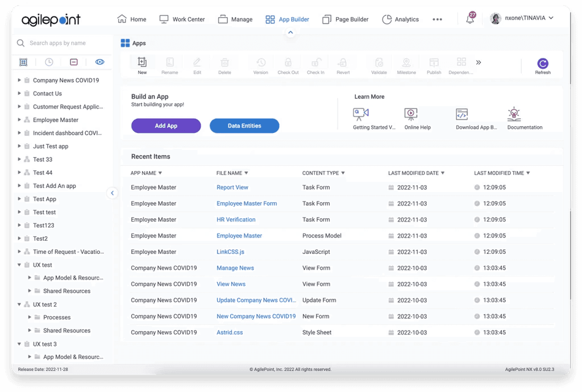Sort by LAST MODIFIED TIME column arrow
This screenshot has height=392, width=582.
528,173
